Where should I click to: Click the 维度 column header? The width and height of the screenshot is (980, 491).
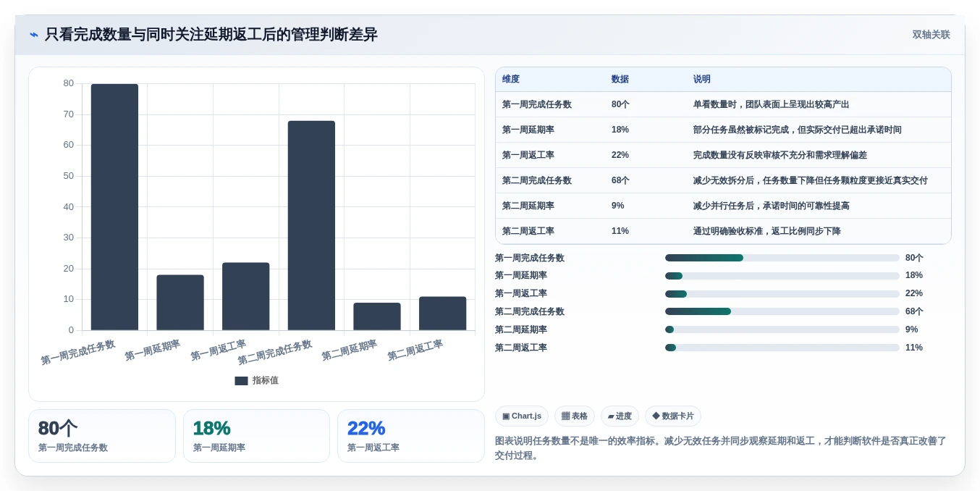(511, 79)
